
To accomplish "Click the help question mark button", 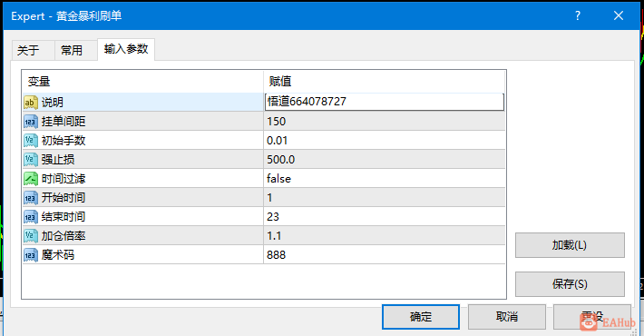I will (578, 16).
